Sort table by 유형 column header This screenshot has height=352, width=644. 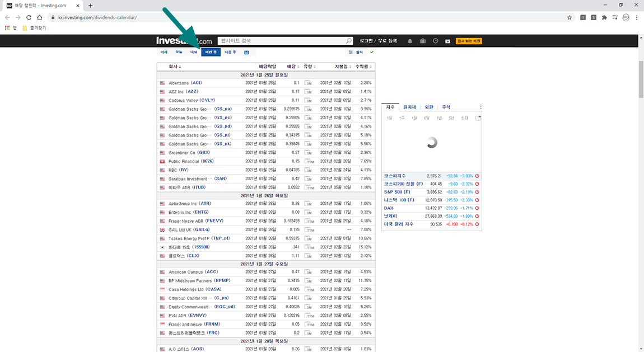[x=309, y=67]
